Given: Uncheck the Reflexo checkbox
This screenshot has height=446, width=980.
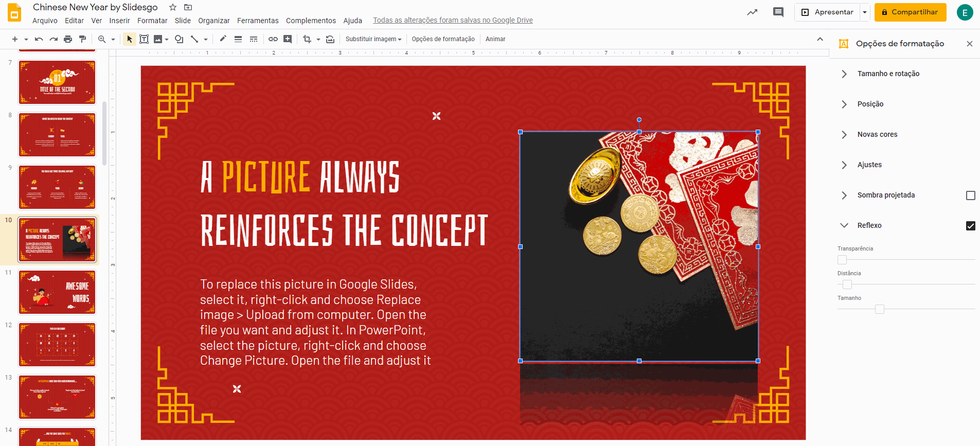Looking at the screenshot, I should (971, 226).
